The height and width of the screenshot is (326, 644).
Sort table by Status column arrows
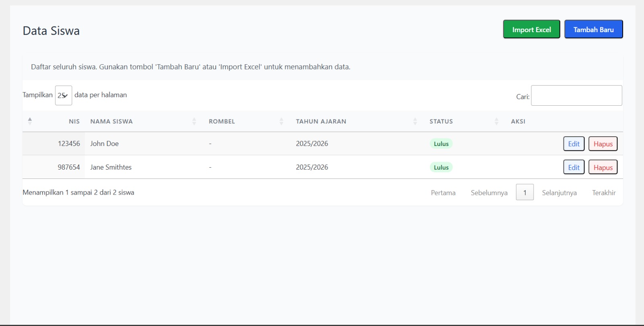496,121
